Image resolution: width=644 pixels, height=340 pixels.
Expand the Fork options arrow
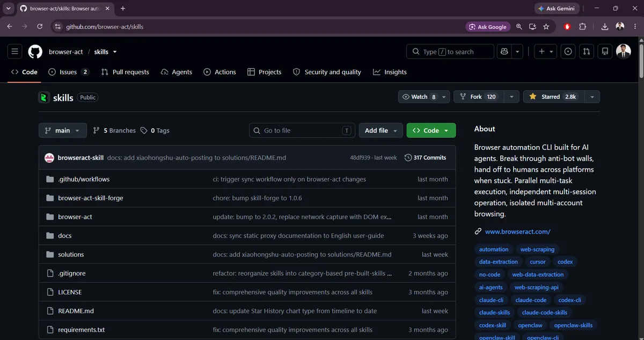click(x=511, y=97)
